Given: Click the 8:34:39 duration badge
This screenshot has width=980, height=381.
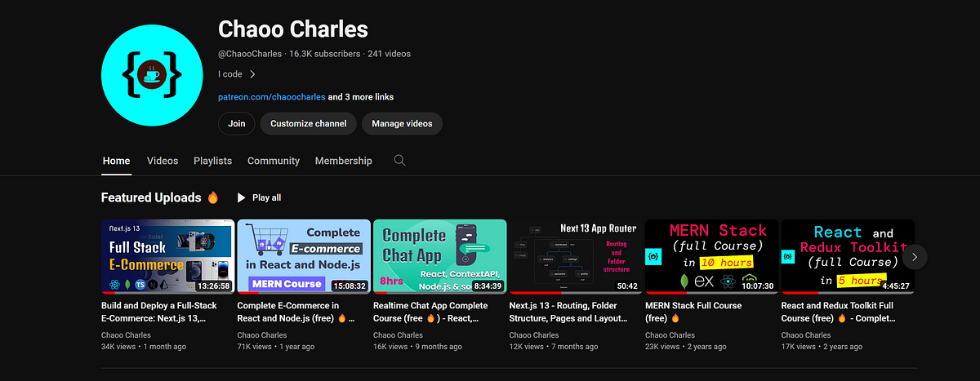Looking at the screenshot, I should [488, 286].
